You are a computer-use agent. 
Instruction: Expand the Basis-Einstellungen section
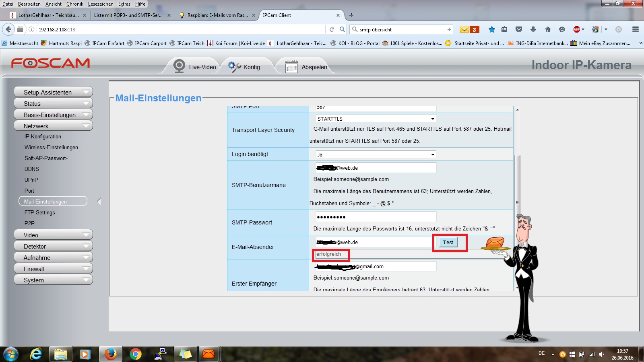53,115
